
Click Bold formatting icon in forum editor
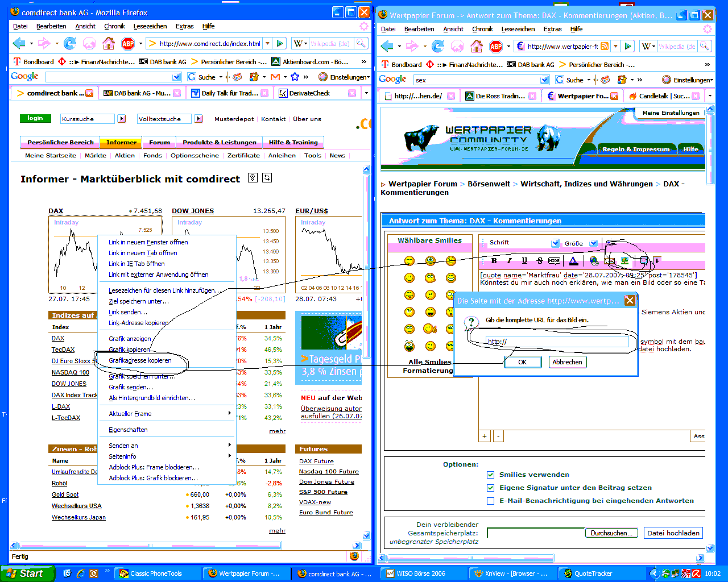[x=494, y=261]
